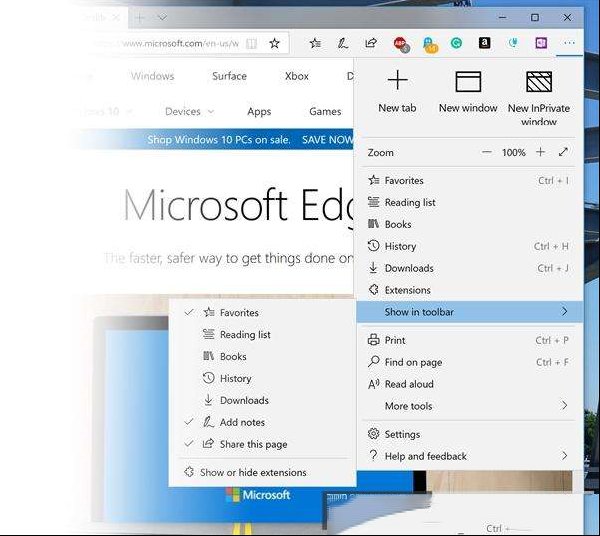Open Reading list from the main menu
This screenshot has height=536, width=600.
point(469,202)
